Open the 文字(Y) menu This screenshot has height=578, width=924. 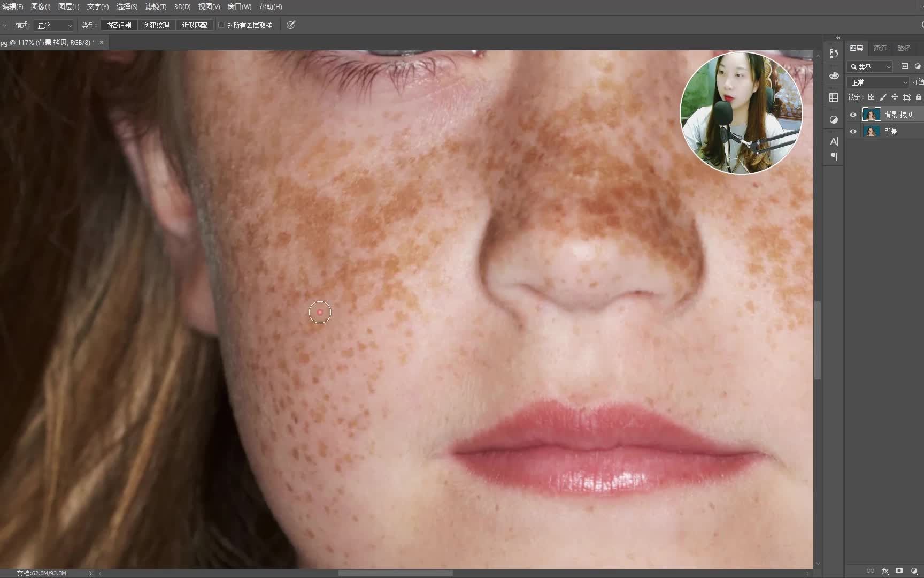(98, 6)
